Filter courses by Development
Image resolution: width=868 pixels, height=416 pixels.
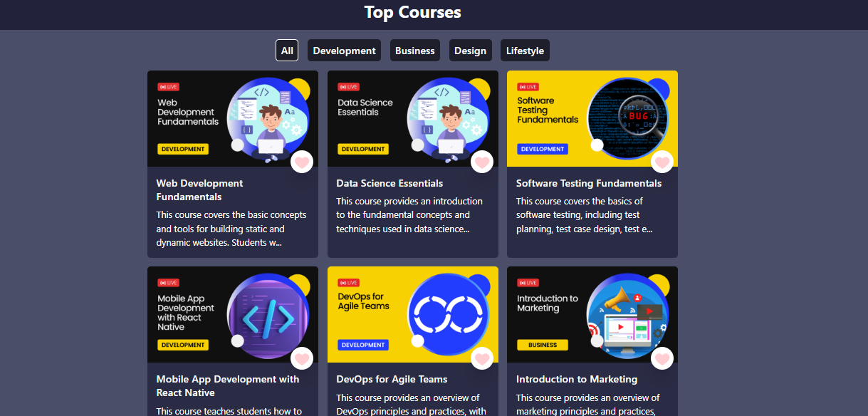(344, 51)
